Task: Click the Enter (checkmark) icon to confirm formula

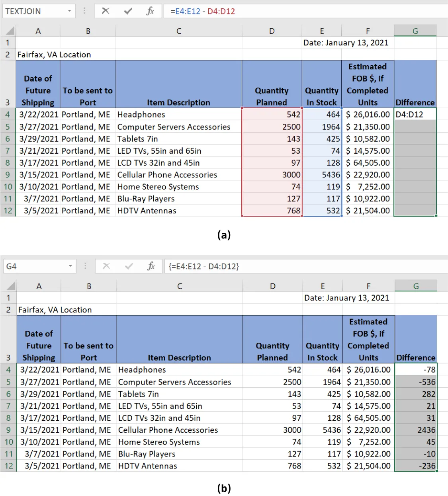Action: (x=128, y=11)
